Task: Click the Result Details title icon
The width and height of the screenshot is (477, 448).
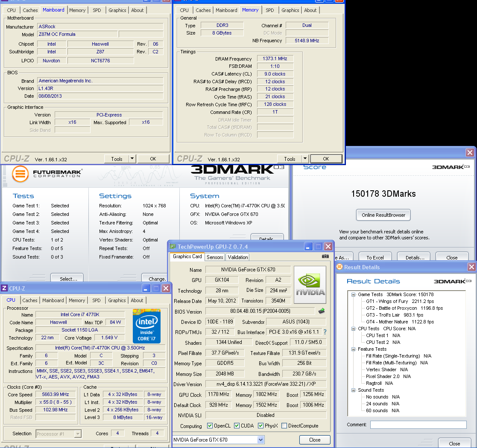Action: click(x=339, y=267)
